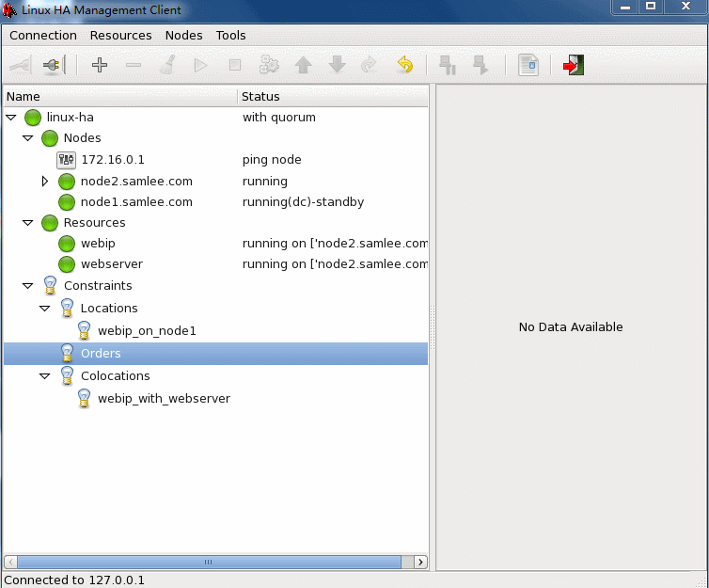Collapse the Colocations constraint group
The height and width of the screenshot is (588, 709).
point(45,376)
